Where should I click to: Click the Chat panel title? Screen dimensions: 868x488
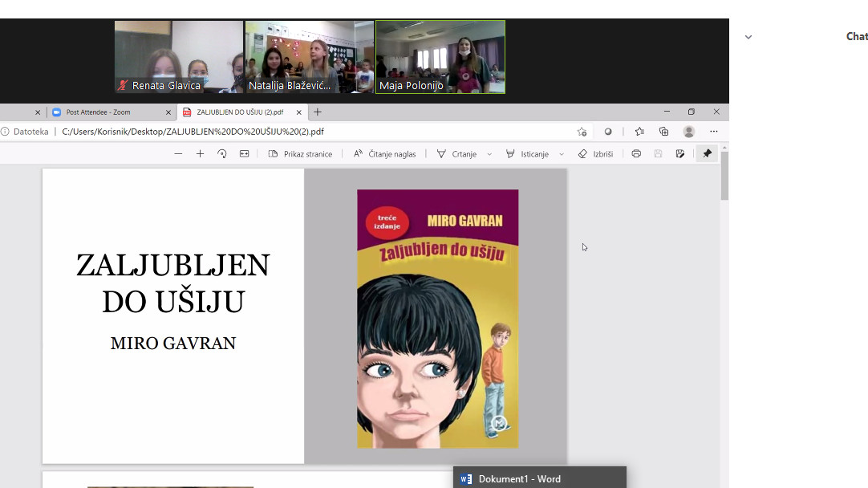(857, 37)
